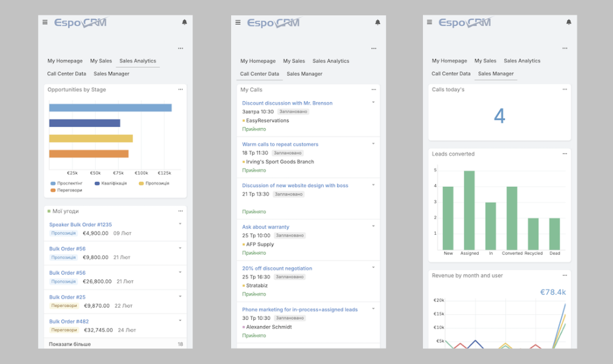
Task: Click Stratabiz account name
Action: coord(257,286)
